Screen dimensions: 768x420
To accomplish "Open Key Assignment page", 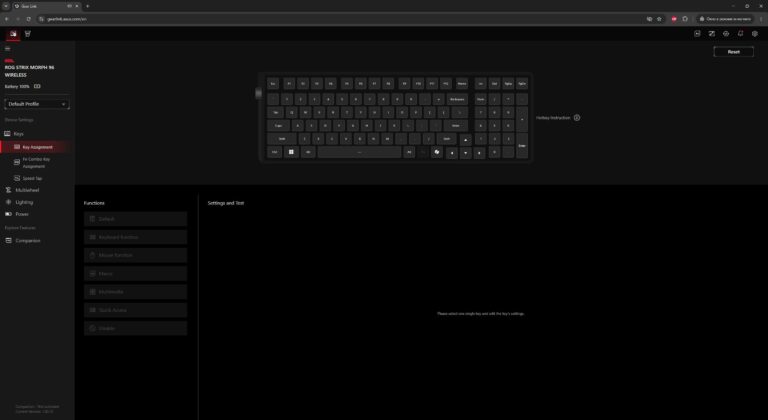I will click(x=37, y=147).
